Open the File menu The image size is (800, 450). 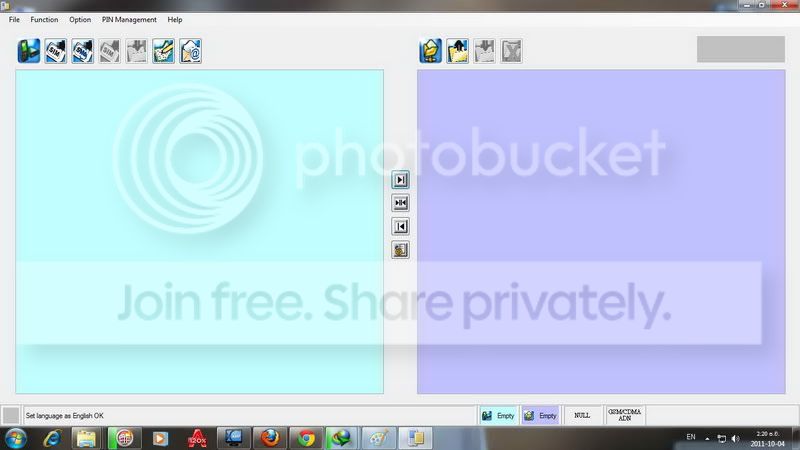tap(14, 19)
